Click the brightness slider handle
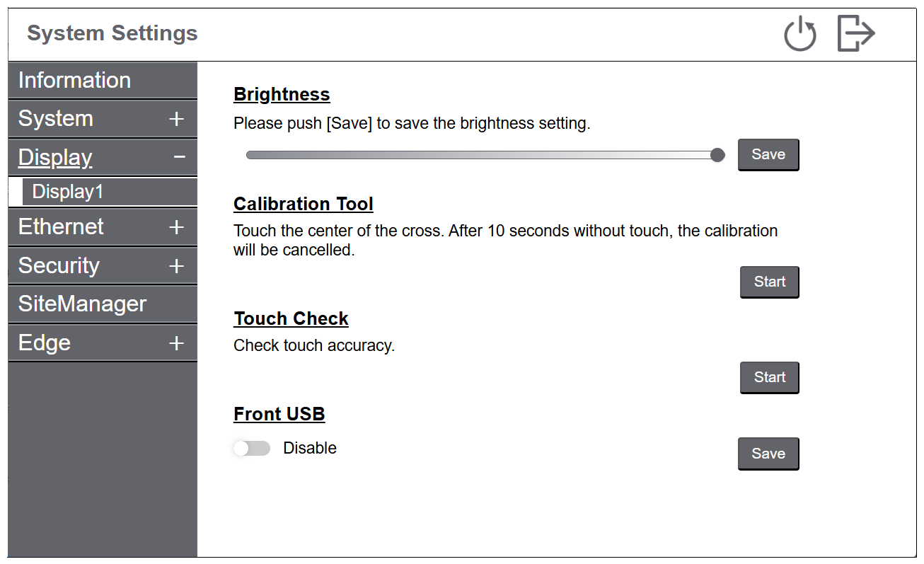The height and width of the screenshot is (564, 924). (717, 155)
